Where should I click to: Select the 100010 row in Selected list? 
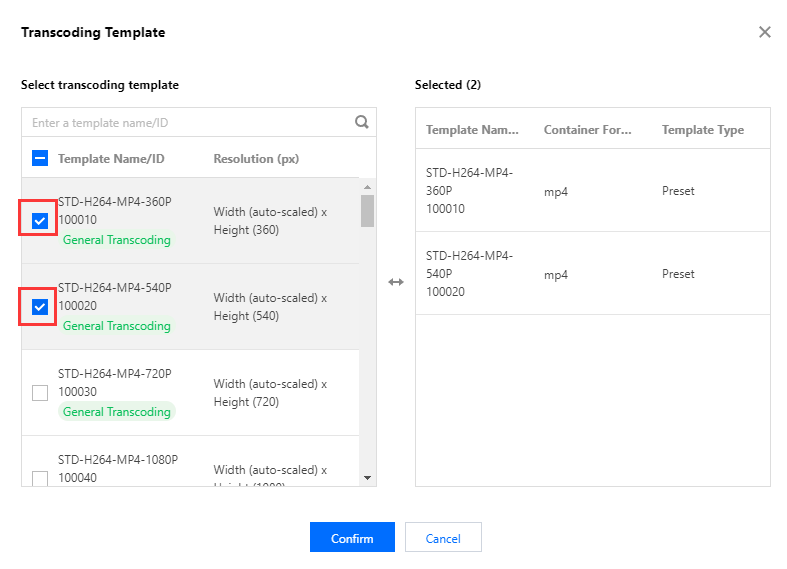pos(592,191)
